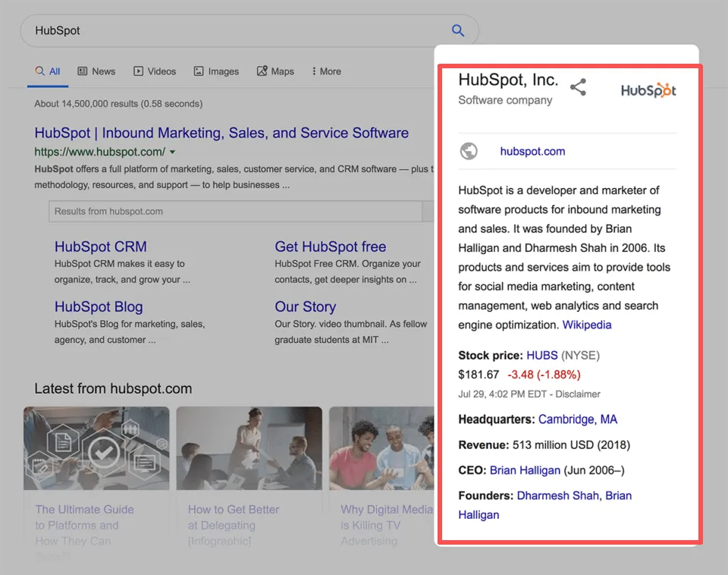Open the HubSpot Blog sitelink
Image resolution: width=728 pixels, height=575 pixels.
pos(99,306)
